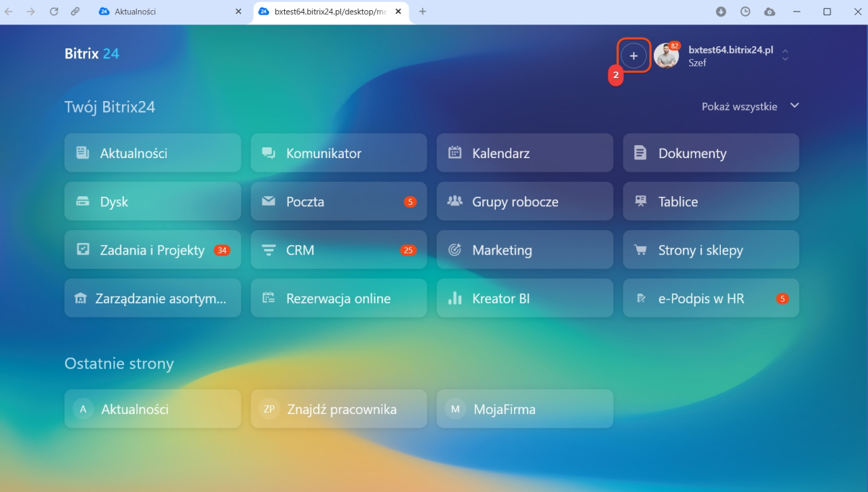Click the Rezerwacja online booking icon
The image size is (868, 492).
coord(269,298)
